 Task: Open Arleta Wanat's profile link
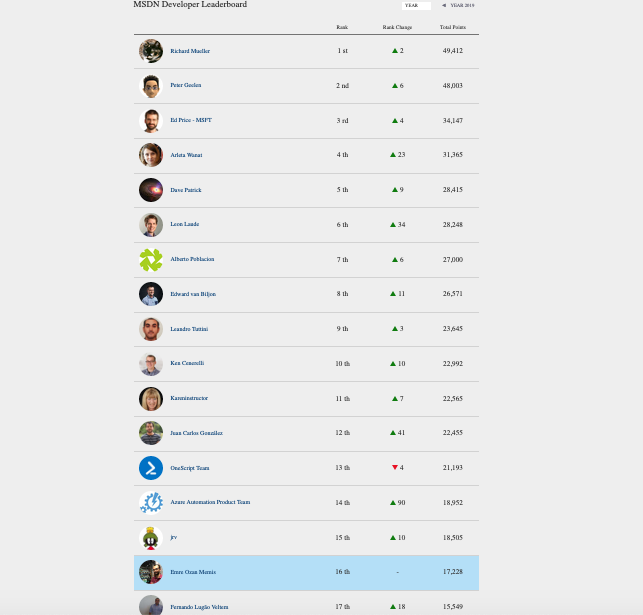pos(186,155)
